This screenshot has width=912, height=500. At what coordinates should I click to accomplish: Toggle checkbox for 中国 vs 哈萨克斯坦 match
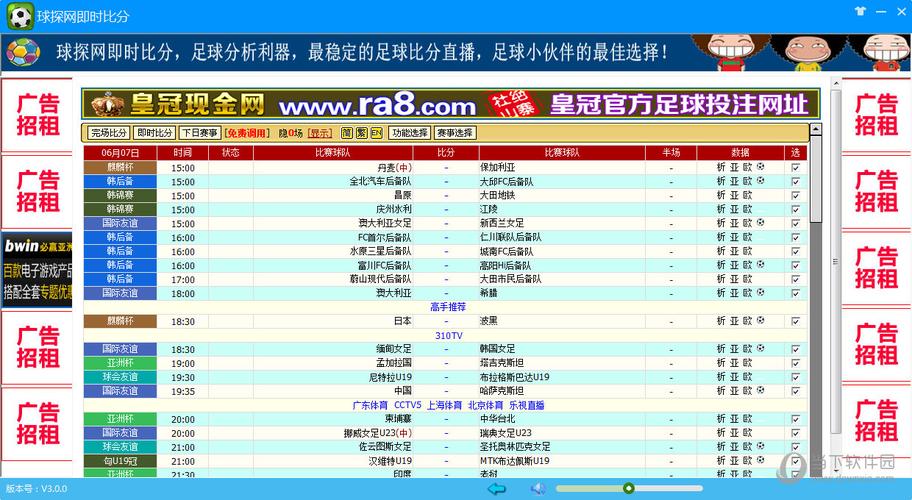(x=795, y=391)
